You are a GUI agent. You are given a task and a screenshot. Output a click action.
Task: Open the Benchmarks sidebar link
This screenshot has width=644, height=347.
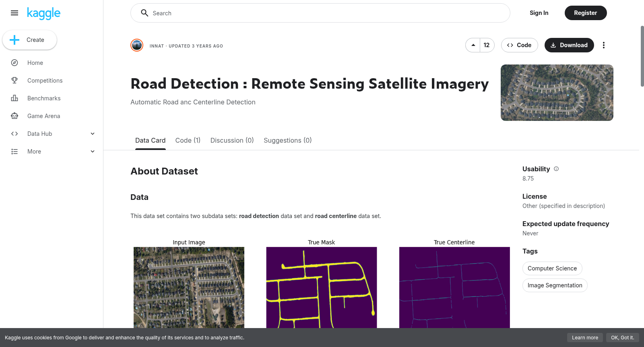(x=44, y=98)
